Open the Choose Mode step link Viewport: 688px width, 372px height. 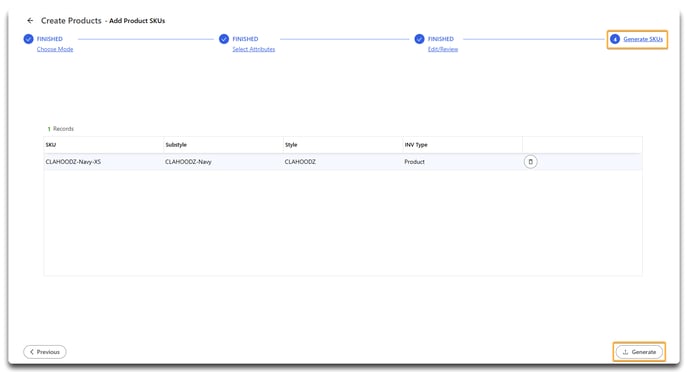[55, 49]
